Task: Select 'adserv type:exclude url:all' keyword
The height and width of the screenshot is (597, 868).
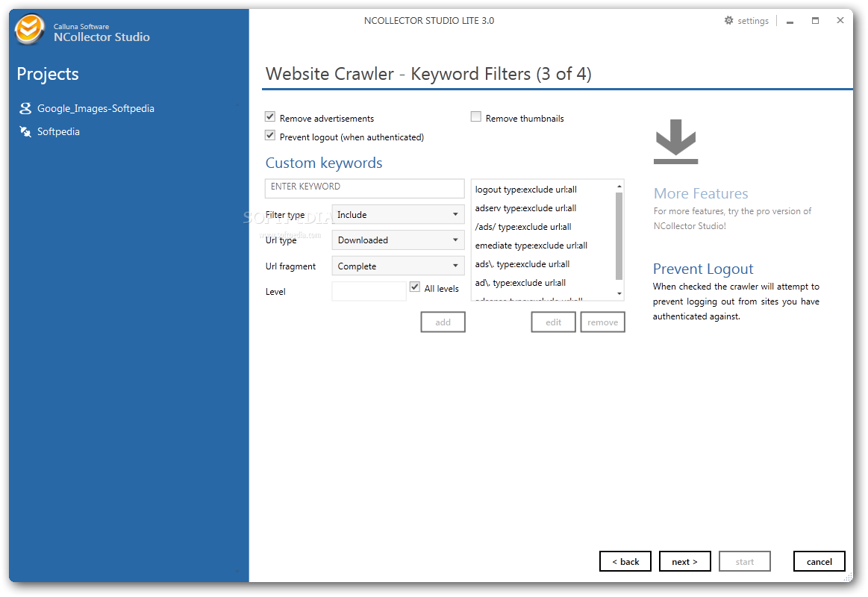Action: [525, 208]
